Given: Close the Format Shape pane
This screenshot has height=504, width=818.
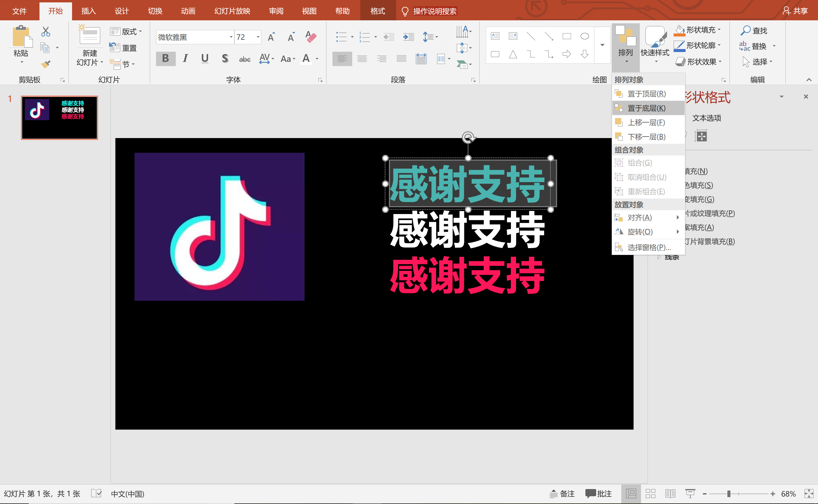Looking at the screenshot, I should point(806,97).
